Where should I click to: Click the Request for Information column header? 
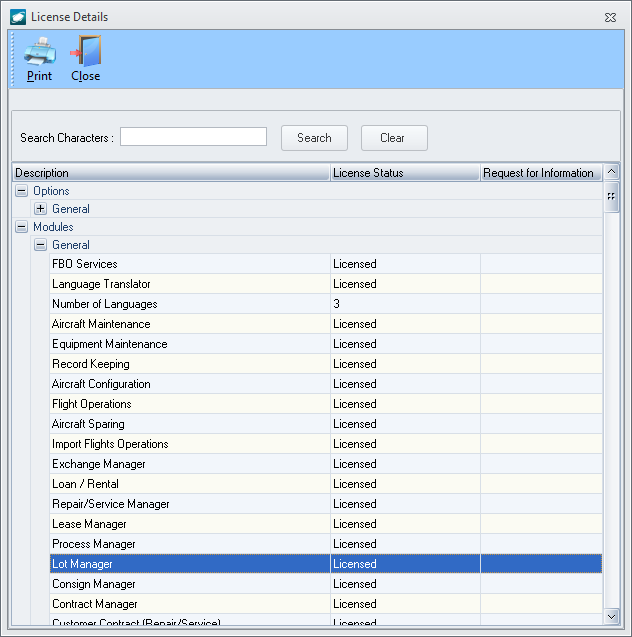click(x=540, y=173)
